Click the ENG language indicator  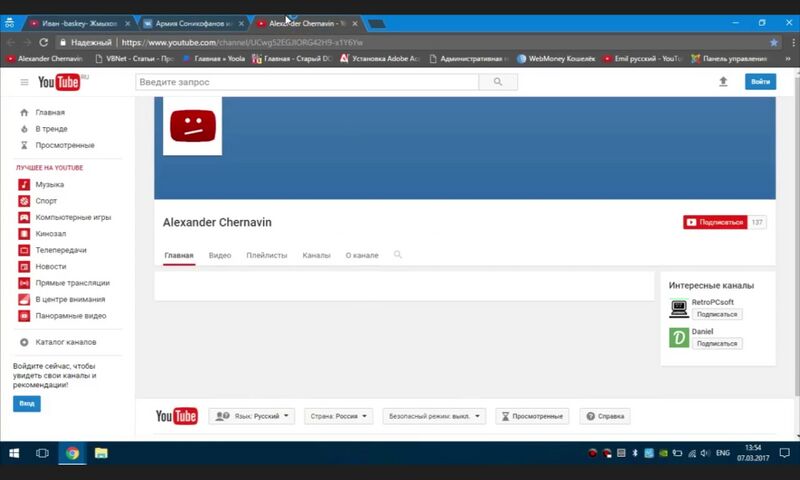722,453
